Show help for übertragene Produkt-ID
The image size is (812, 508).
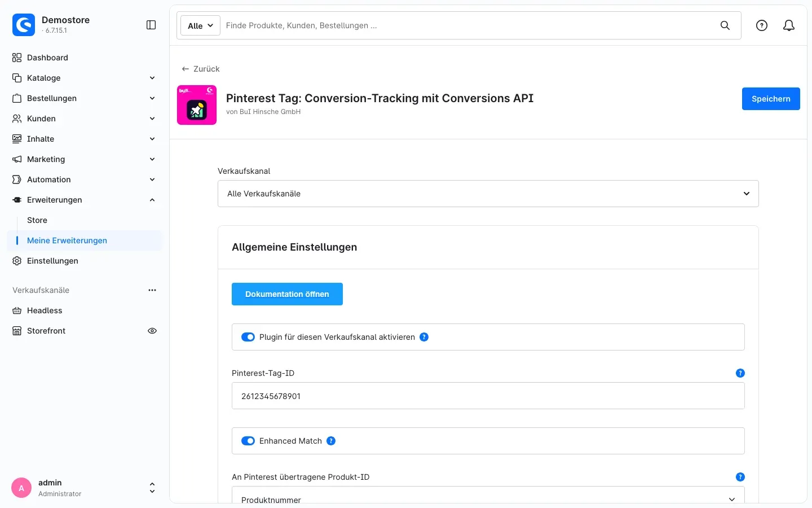tap(740, 477)
